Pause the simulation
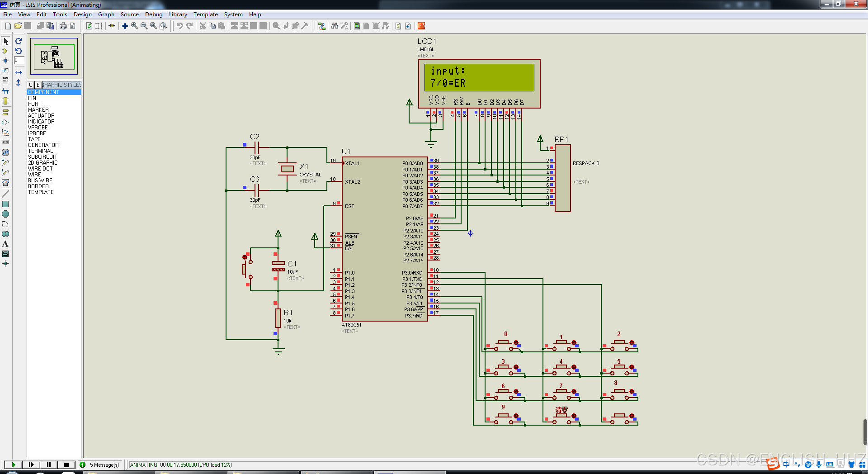The height and width of the screenshot is (474, 868). (48, 465)
